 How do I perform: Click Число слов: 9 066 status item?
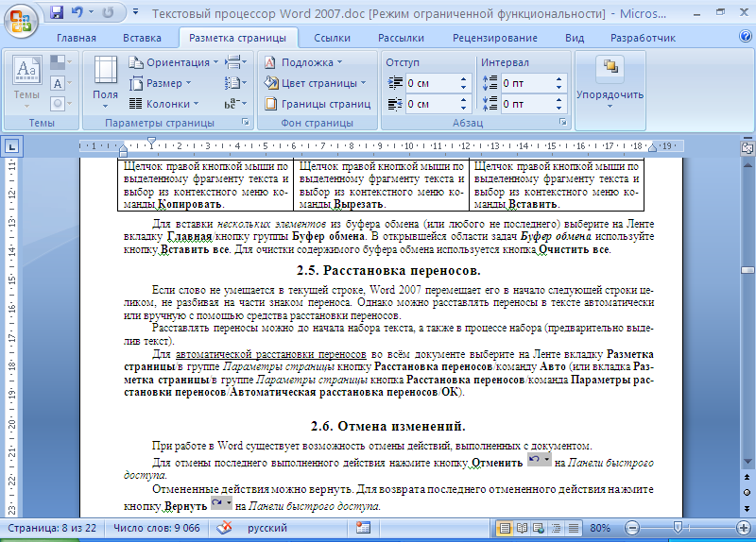pyautogui.click(x=157, y=528)
